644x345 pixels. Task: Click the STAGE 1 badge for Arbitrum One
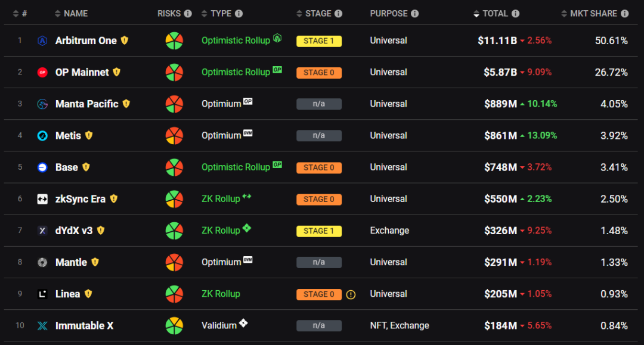click(319, 41)
